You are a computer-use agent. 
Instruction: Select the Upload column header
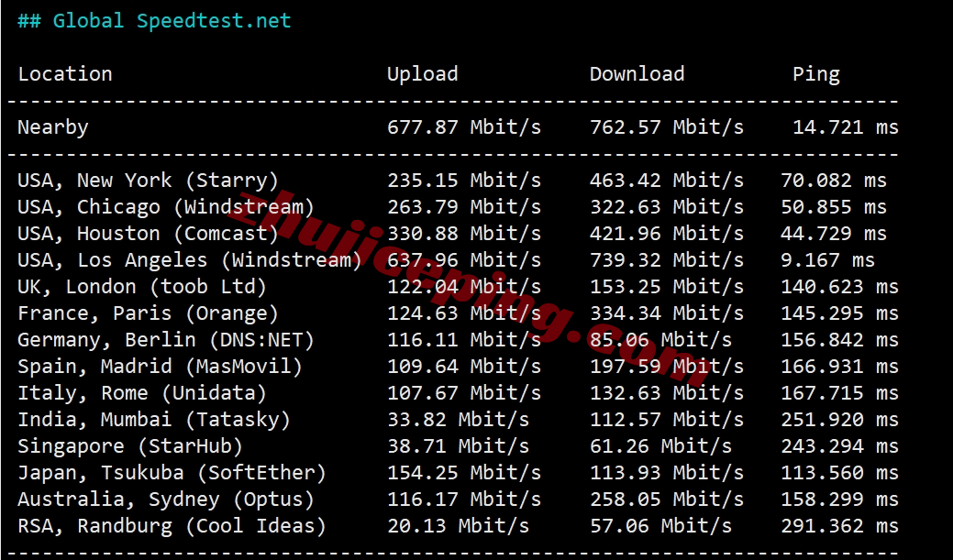coord(423,74)
